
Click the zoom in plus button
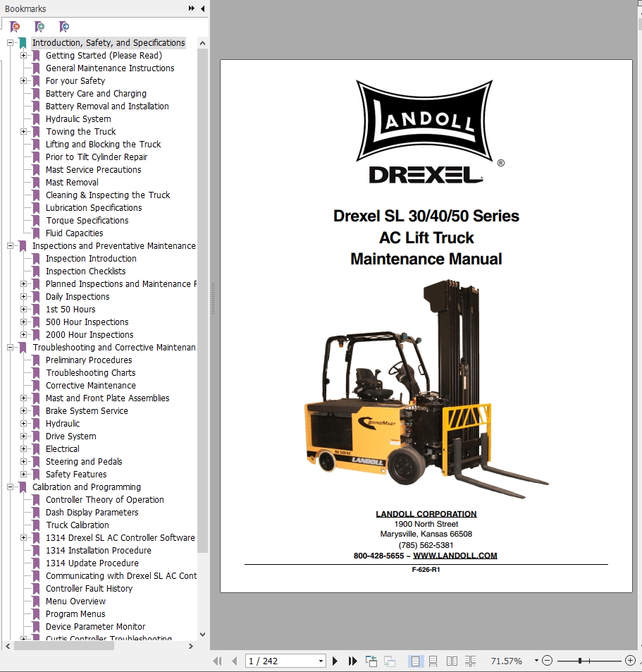[x=630, y=661]
